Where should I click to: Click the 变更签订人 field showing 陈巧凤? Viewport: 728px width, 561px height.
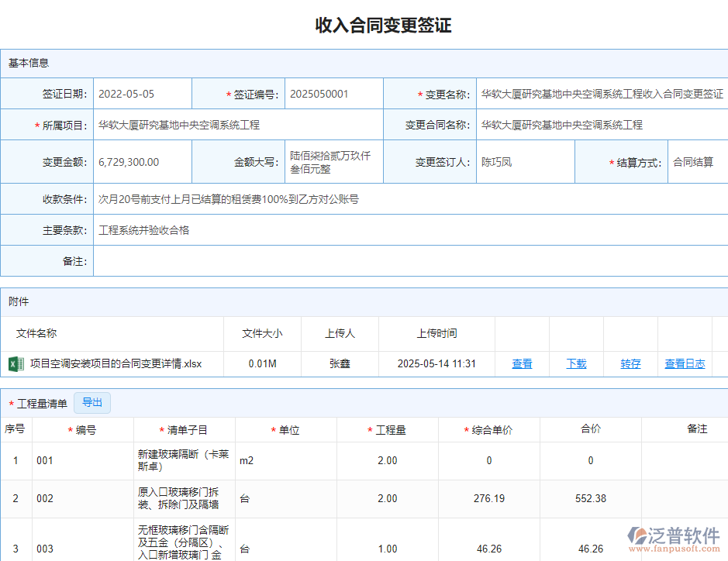click(524, 161)
